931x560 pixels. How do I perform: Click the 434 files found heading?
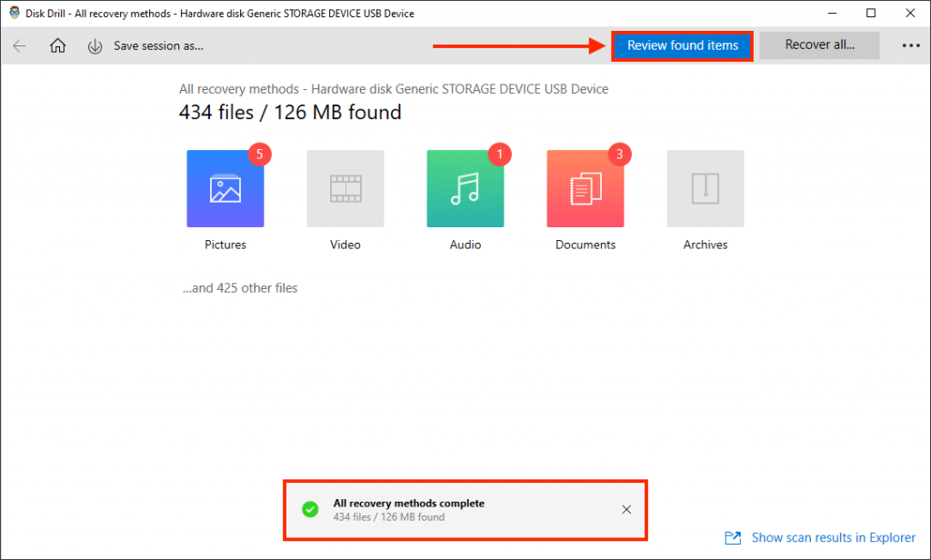pos(290,112)
